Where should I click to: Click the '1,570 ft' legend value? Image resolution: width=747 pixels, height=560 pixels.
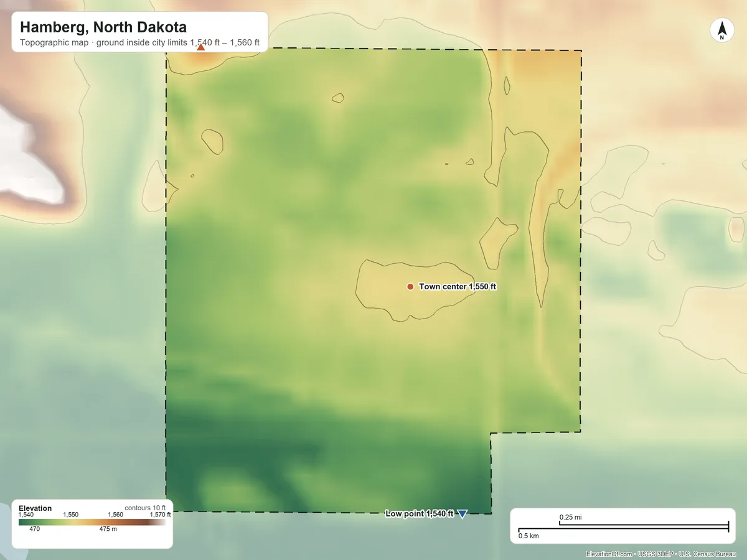[160, 515]
